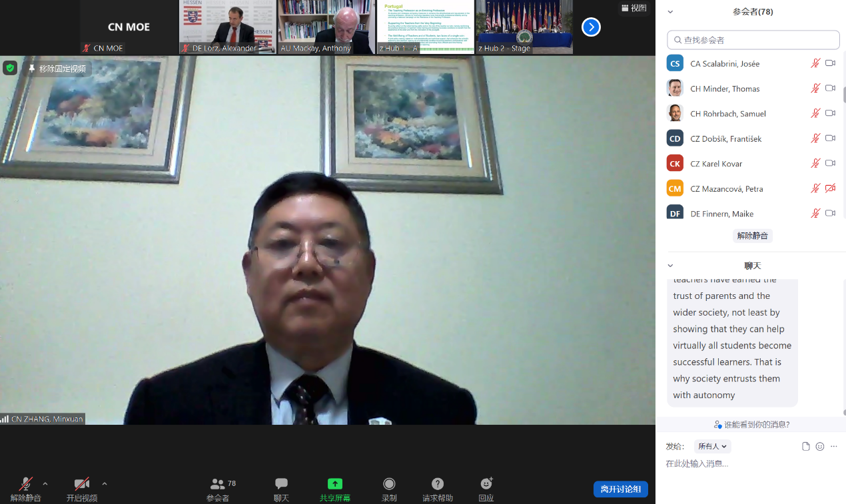Open the Chat icon in toolbar
The width and height of the screenshot is (846, 504).
click(281, 484)
